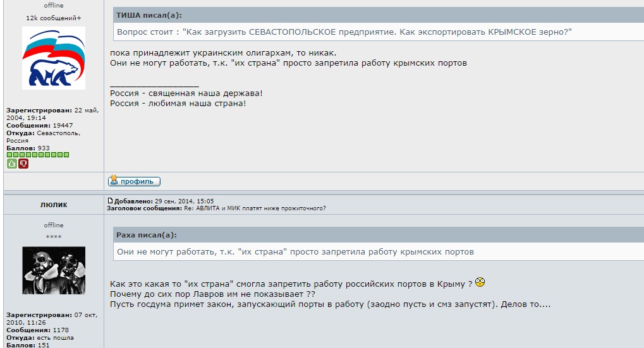This screenshot has width=644, height=348.
Task: Click the signature line 'Россия - священная наша держава!'
Action: (186, 93)
